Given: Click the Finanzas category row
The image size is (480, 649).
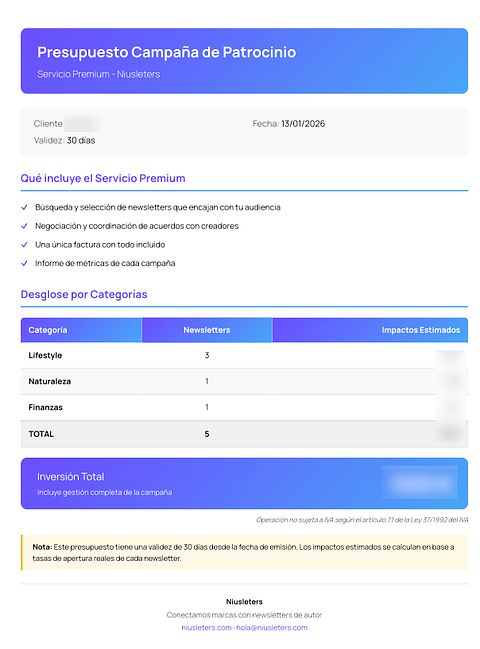Looking at the screenshot, I should (244, 408).
